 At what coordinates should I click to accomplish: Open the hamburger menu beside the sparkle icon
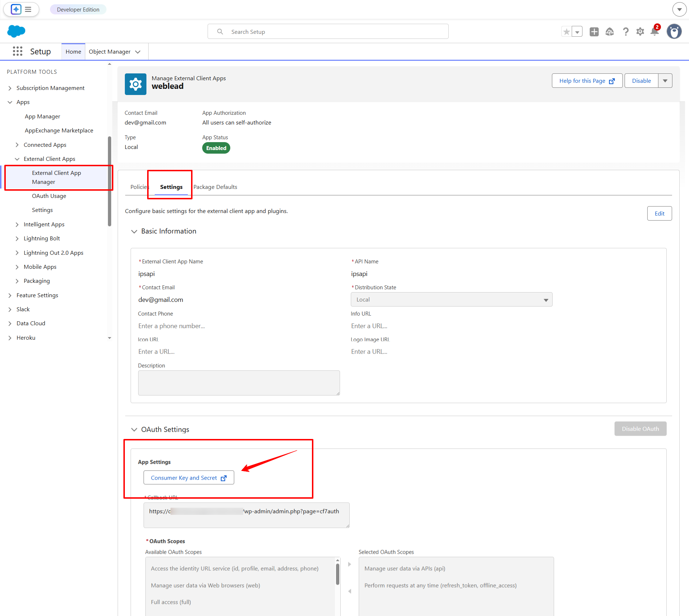tap(28, 9)
